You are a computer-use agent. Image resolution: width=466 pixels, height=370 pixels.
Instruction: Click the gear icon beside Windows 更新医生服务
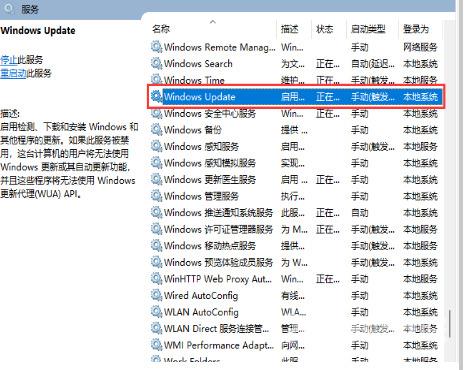[156, 179]
